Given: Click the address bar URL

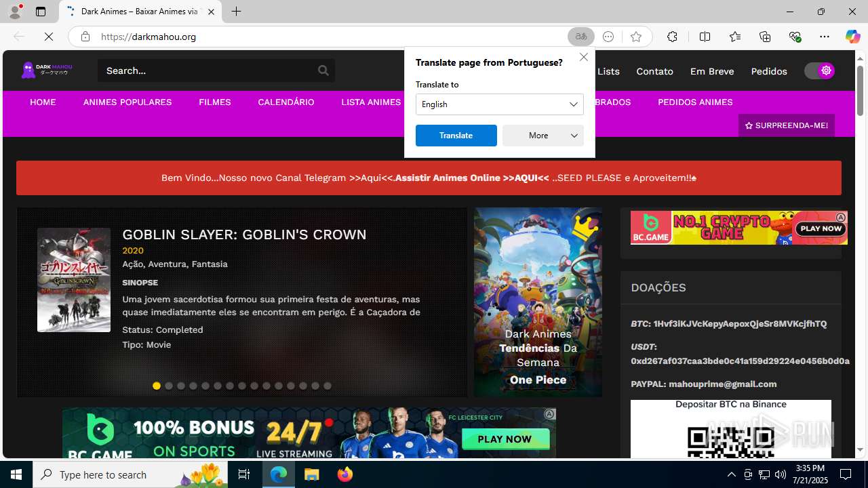Looking at the screenshot, I should (x=149, y=37).
